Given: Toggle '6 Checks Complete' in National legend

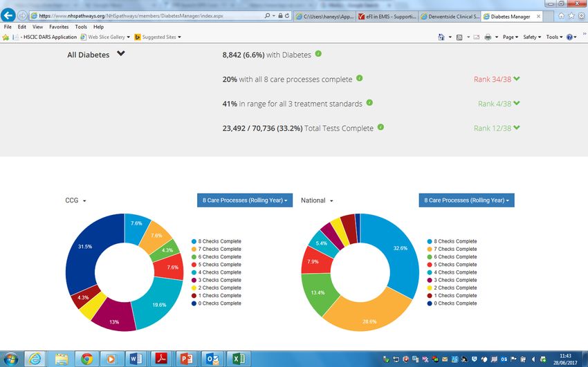Looking at the screenshot, I should click(452, 257).
